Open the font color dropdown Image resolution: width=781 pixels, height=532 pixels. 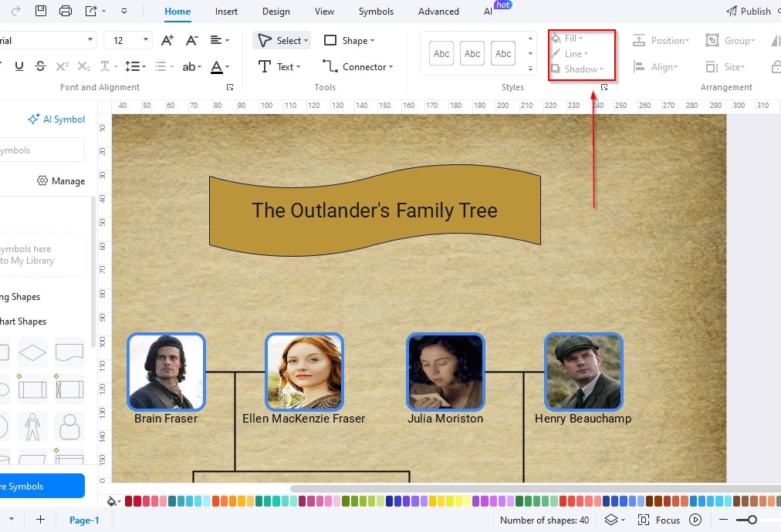220,66
